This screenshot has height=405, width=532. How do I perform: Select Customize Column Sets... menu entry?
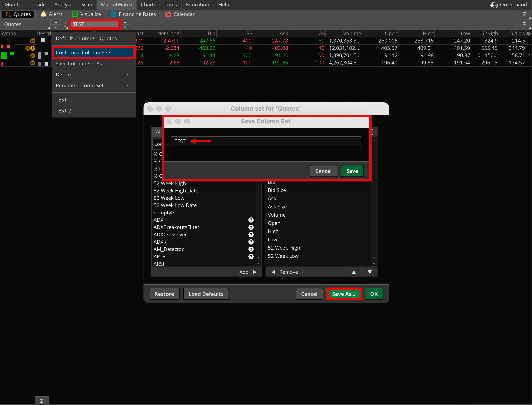tap(94, 53)
